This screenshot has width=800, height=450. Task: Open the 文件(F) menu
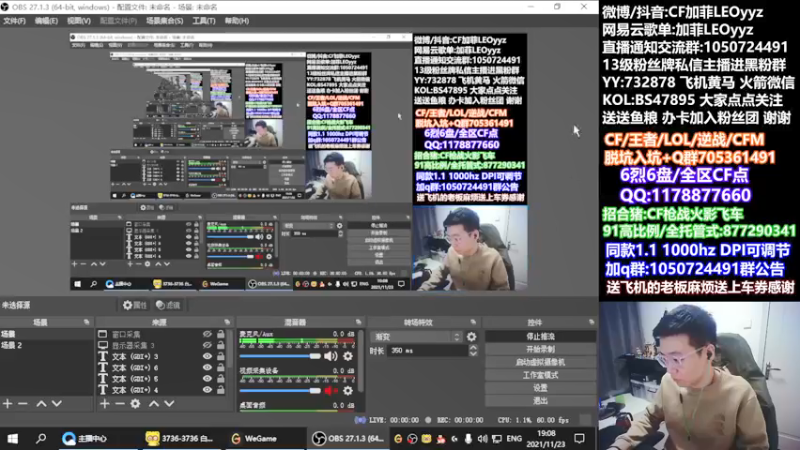tap(14, 21)
